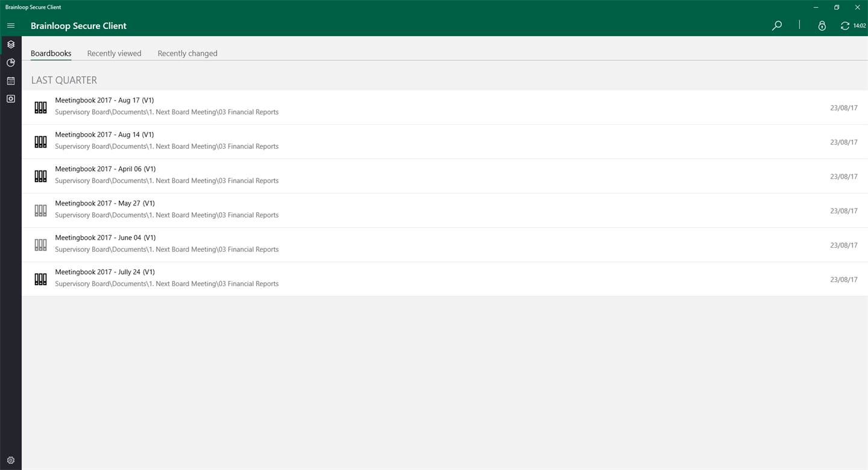Open the camera-shaped sidebar icon
The width and height of the screenshot is (868, 470).
[x=11, y=99]
